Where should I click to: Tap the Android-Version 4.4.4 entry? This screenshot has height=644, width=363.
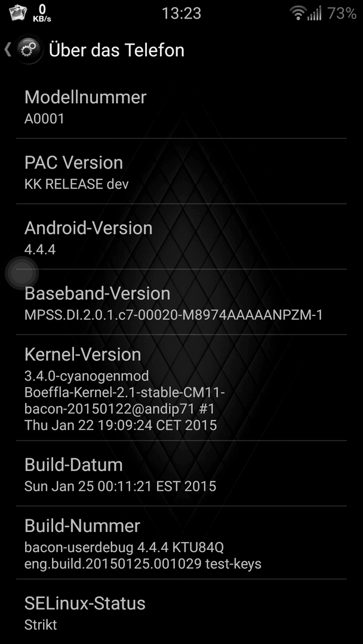(x=181, y=237)
